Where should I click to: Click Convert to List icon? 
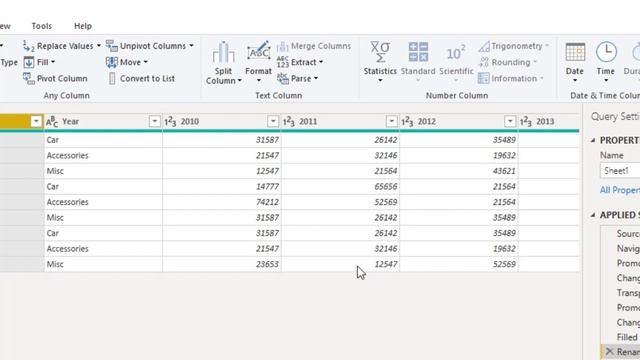click(112, 78)
